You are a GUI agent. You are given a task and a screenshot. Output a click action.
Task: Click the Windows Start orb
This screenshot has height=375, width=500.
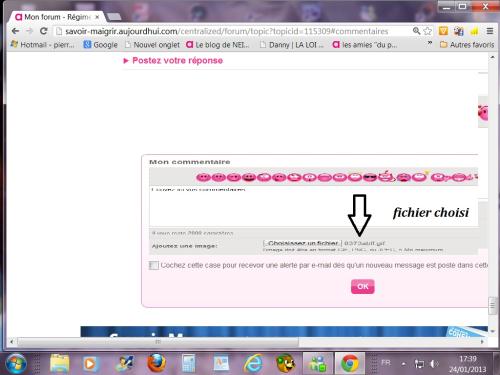pos(16,363)
